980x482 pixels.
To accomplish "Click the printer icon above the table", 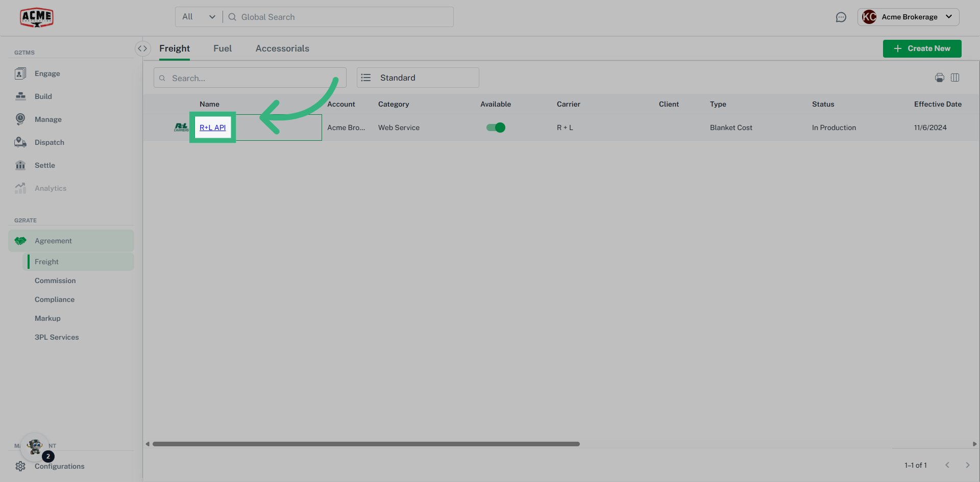I will coord(940,78).
